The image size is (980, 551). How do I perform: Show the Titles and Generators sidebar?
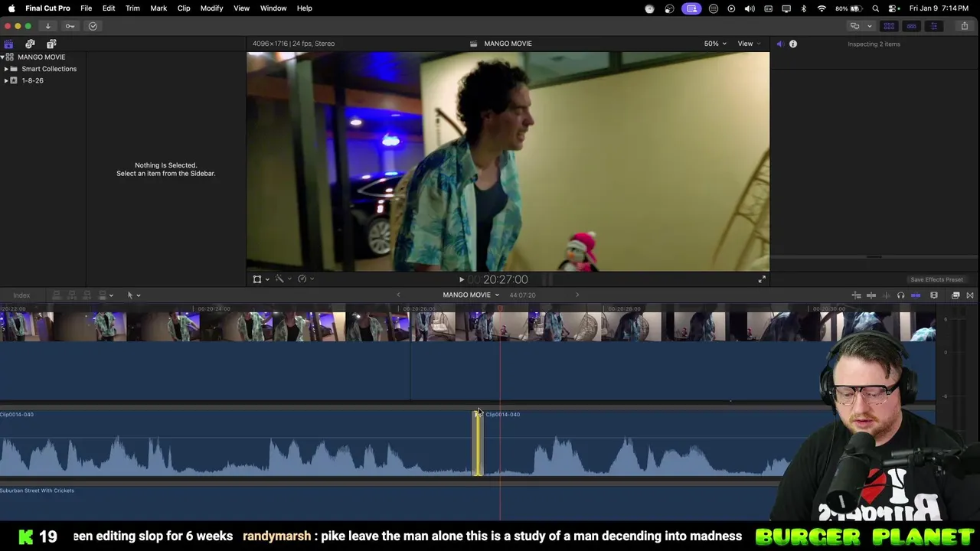click(x=51, y=44)
